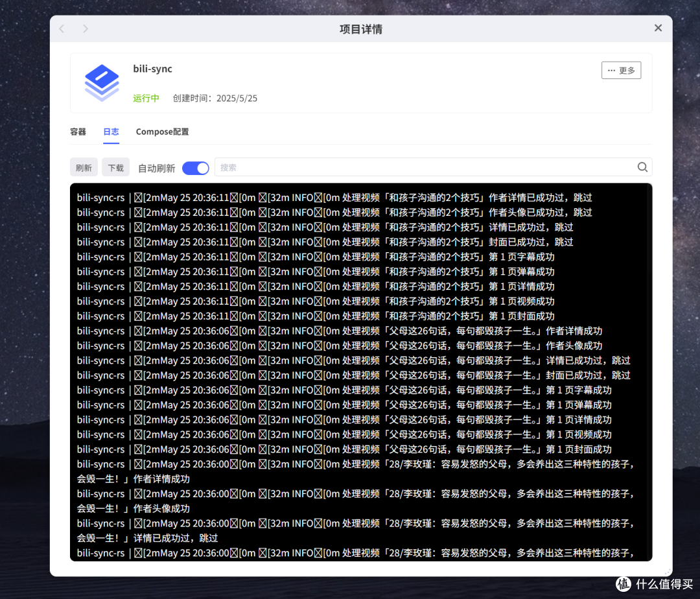This screenshot has width=700, height=599.
Task: Click log line 和孩子沟通的2个技巧 第 1 页封面成功
Action: pyautogui.click(x=316, y=316)
